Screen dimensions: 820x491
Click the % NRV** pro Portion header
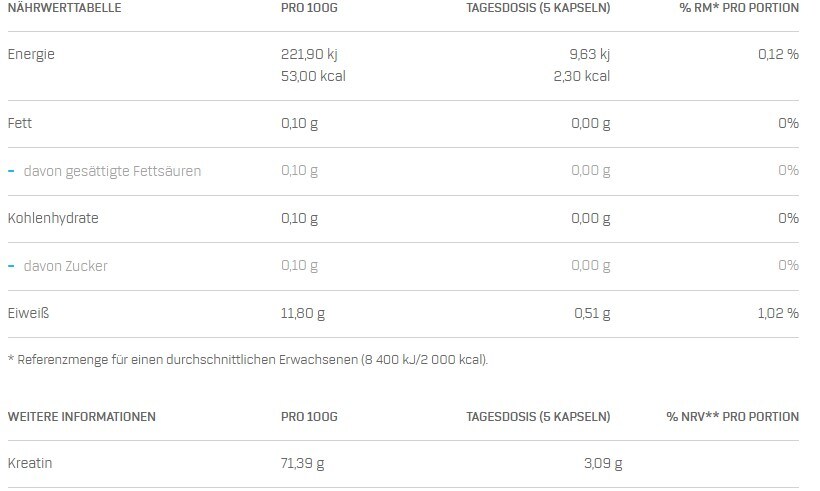click(x=733, y=417)
